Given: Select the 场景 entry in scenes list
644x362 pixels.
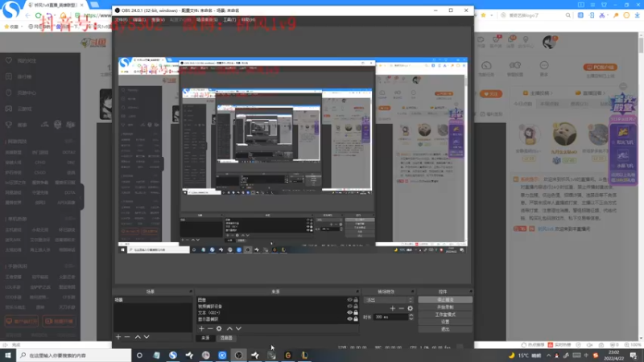Looking at the screenshot, I should pyautogui.click(x=153, y=300).
